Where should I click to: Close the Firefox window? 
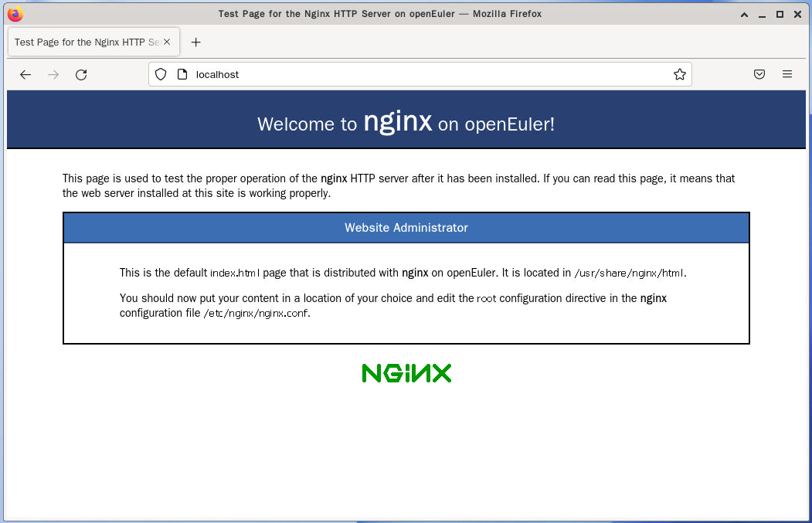[797, 15]
